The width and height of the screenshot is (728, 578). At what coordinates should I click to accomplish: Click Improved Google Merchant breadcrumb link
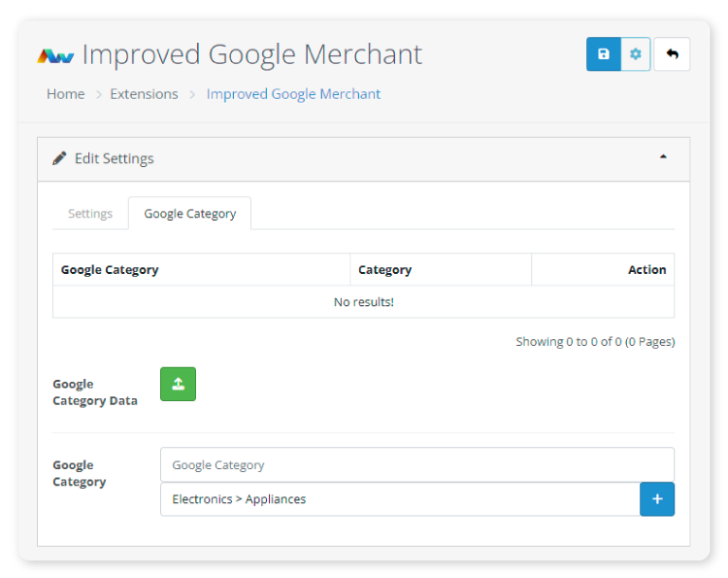tap(293, 94)
